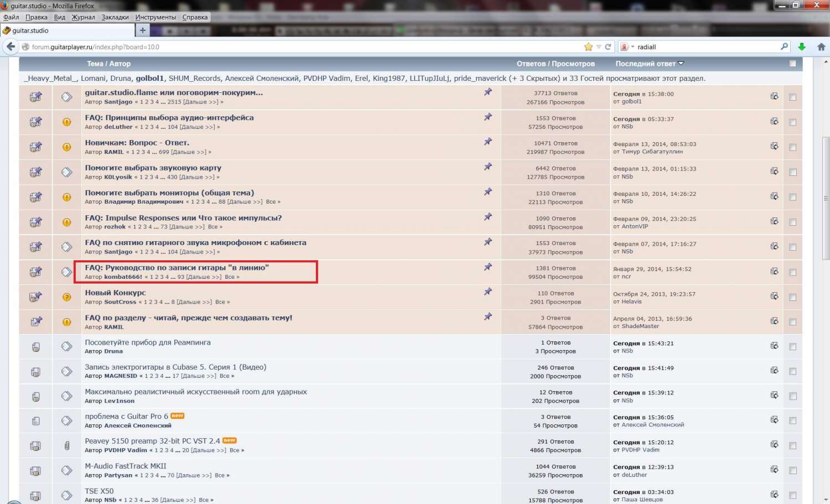Click the exclamation icon for Новичкам: Вопрос - Ответ
The width and height of the screenshot is (830, 504).
tap(66, 147)
